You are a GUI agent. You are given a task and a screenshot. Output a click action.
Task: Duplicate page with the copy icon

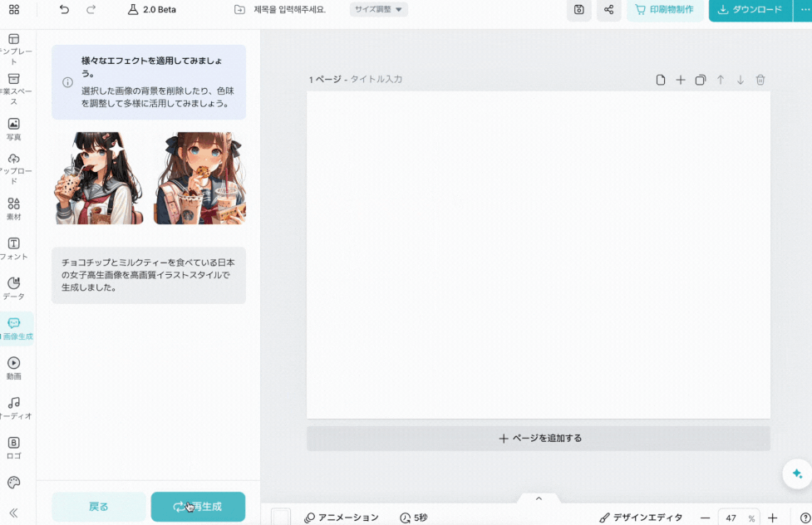700,80
